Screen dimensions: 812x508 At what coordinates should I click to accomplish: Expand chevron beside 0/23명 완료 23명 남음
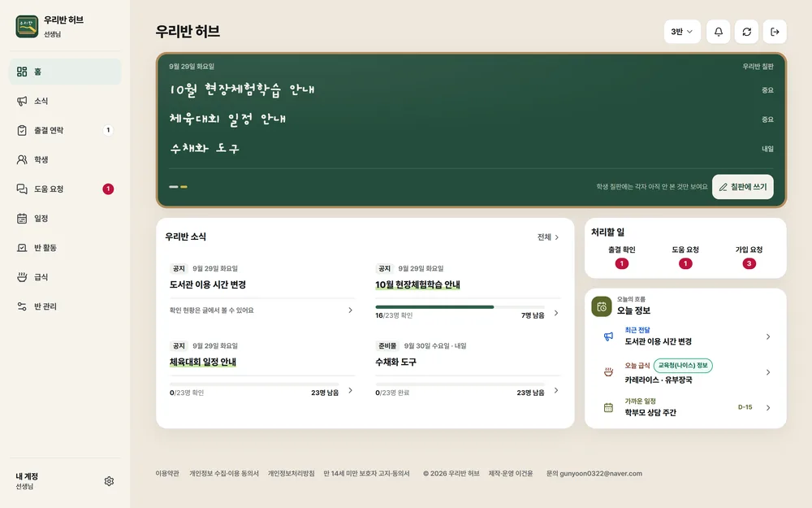(555, 390)
